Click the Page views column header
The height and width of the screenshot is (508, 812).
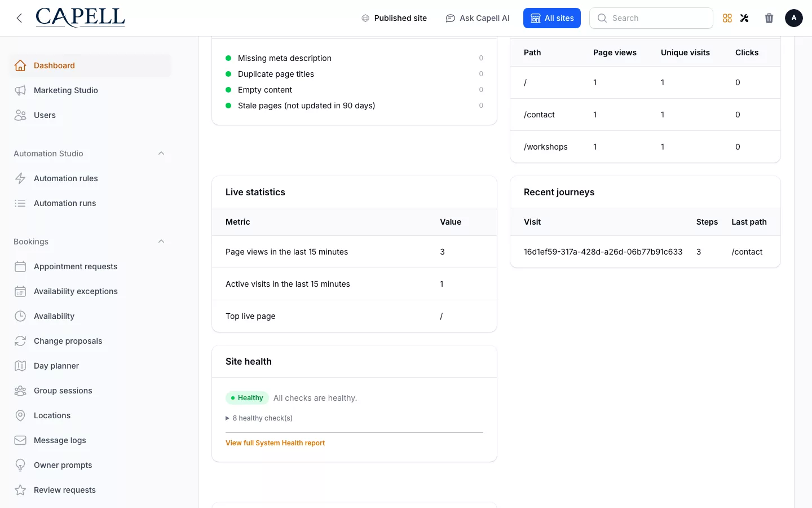click(x=615, y=52)
